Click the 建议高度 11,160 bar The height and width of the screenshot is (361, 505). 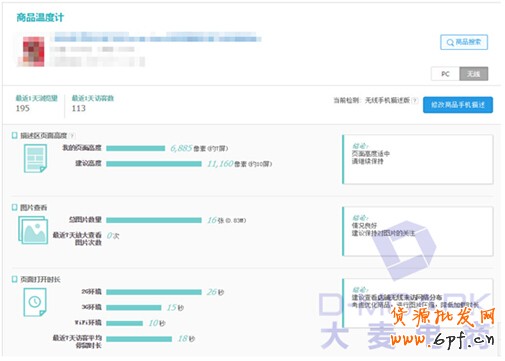pos(154,164)
